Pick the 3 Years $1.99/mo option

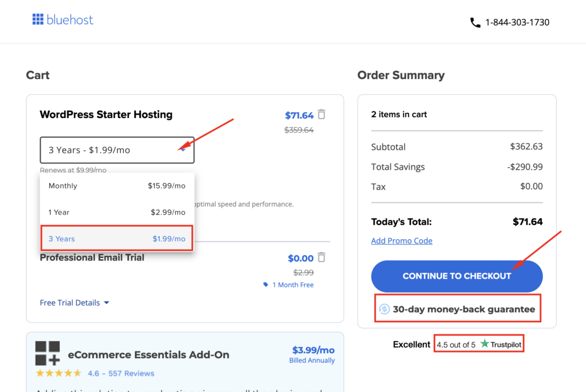pyautogui.click(x=117, y=239)
